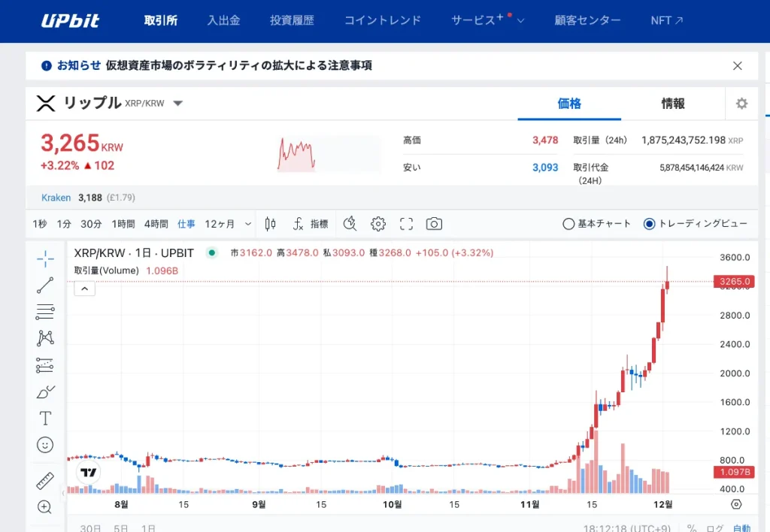
Task: Open chart settings gear in toolbar
Action: (378, 224)
